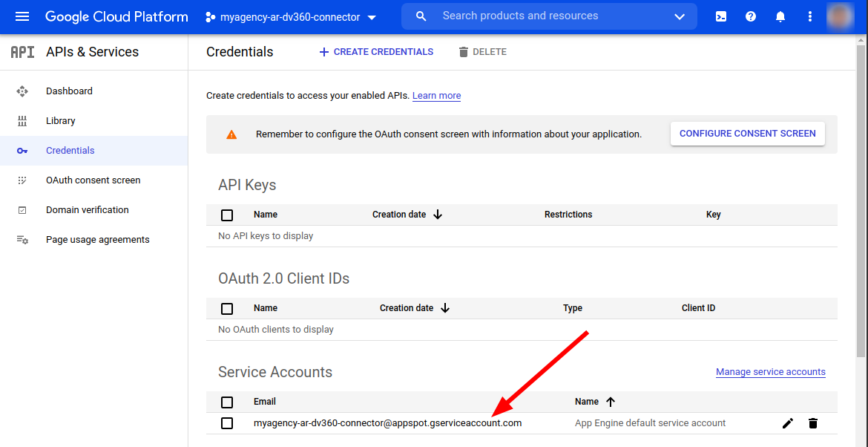
Task: Click 'No API keys to display' text
Action: 266,236
